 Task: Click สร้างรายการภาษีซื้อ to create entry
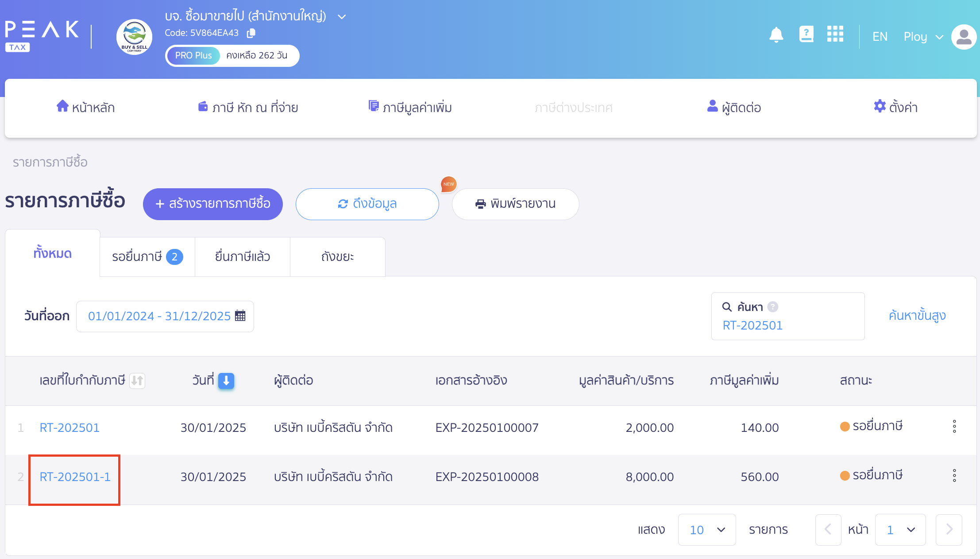coord(212,204)
